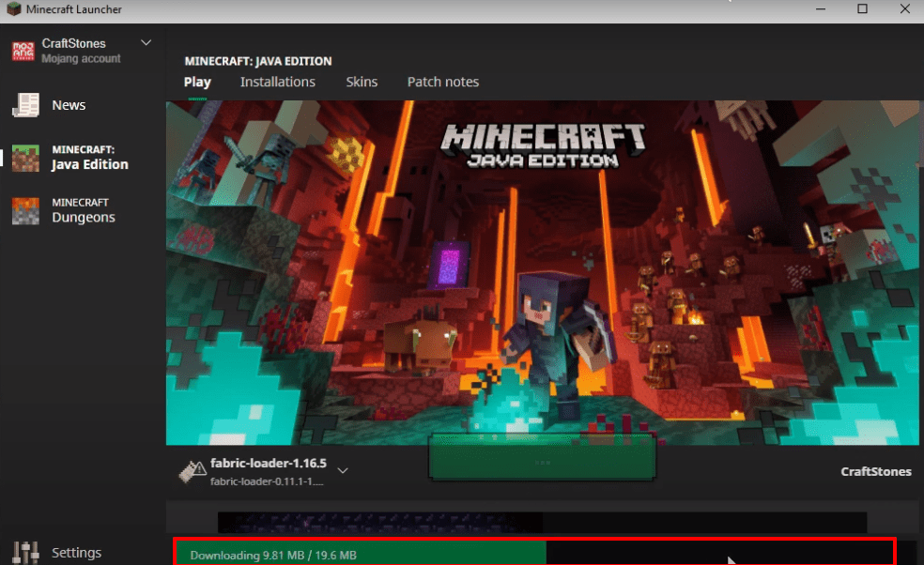Click the dark news strip above the progress bar
Screen dimensions: 924x565
point(542,522)
